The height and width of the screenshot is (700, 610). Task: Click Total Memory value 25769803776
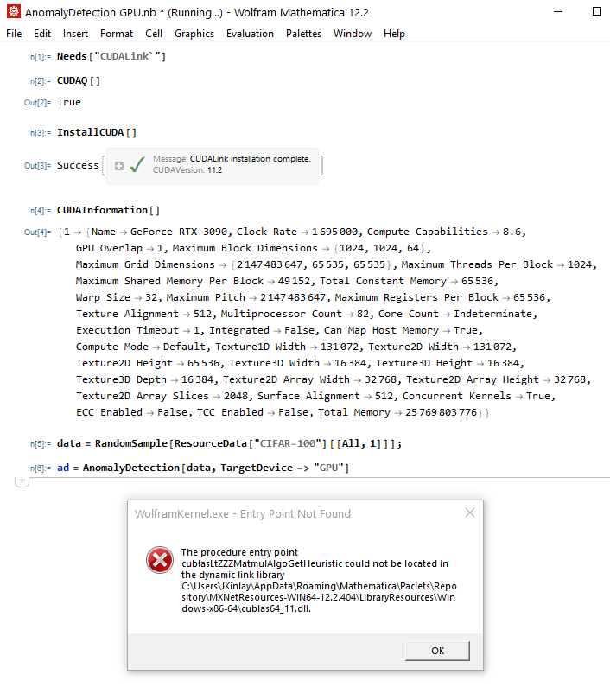tap(441, 412)
